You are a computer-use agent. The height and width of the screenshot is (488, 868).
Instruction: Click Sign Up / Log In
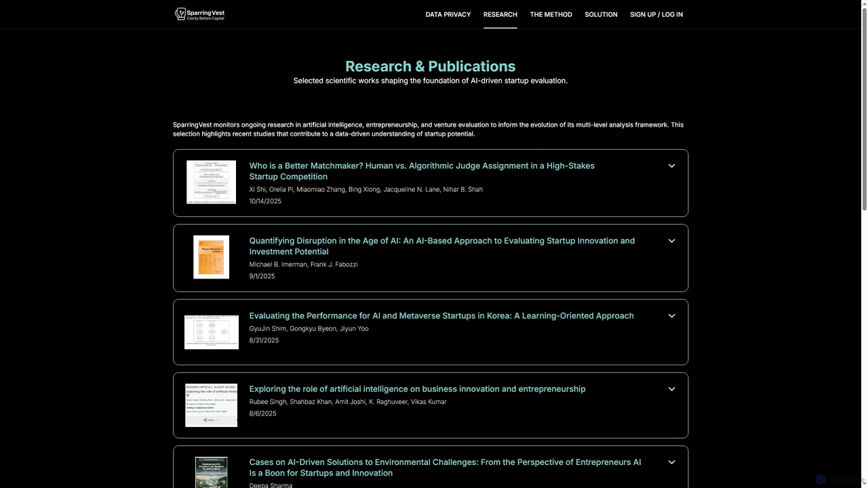tap(656, 14)
